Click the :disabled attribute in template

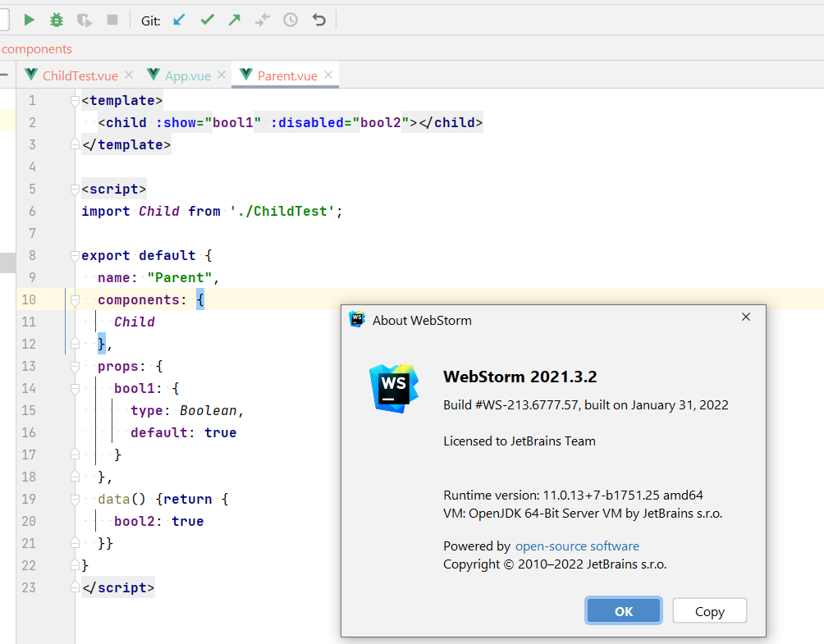click(x=307, y=123)
